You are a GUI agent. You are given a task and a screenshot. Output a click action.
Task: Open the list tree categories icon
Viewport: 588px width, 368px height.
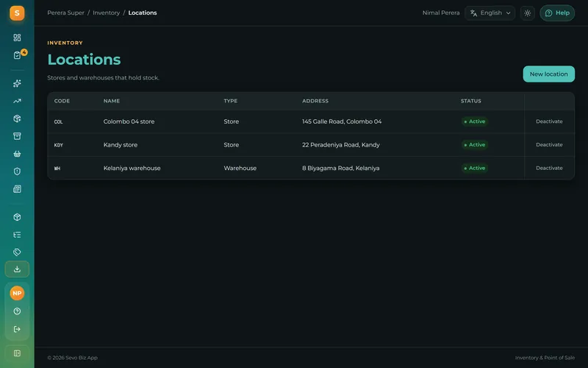(x=17, y=235)
